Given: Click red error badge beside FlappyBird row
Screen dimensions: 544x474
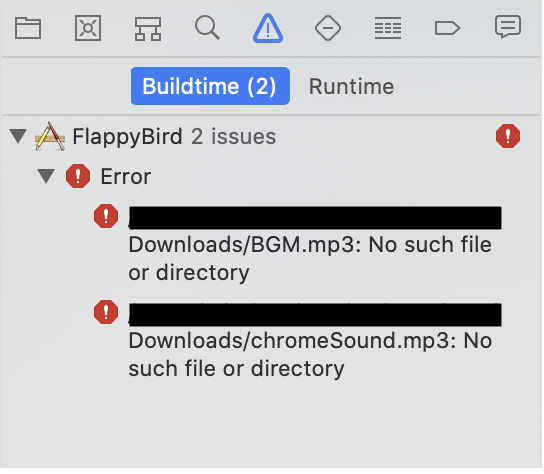Looking at the screenshot, I should [x=508, y=136].
